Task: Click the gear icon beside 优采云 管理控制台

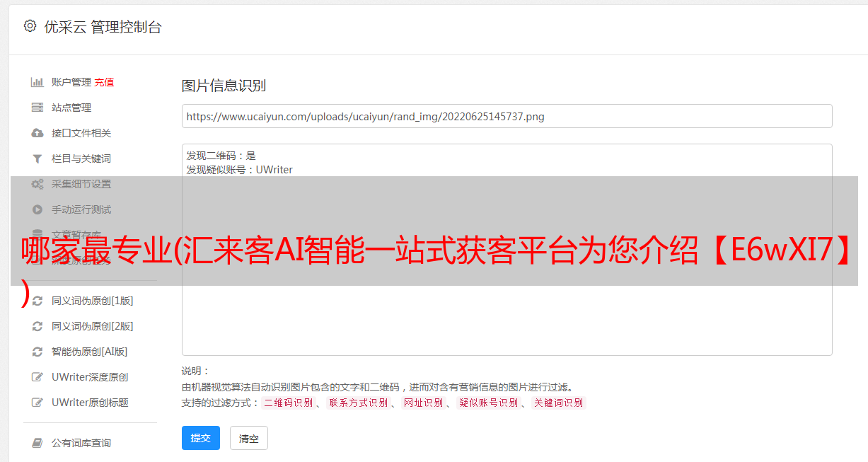Action: point(30,26)
